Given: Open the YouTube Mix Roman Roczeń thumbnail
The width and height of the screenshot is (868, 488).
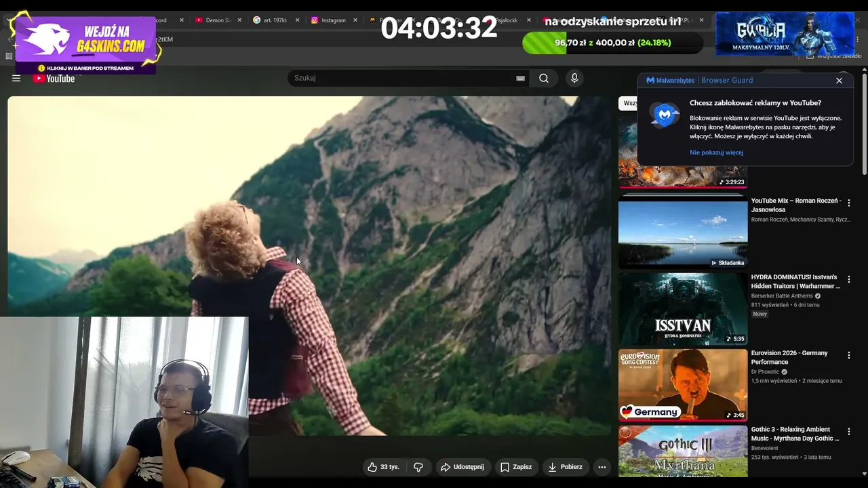Looking at the screenshot, I should (683, 232).
